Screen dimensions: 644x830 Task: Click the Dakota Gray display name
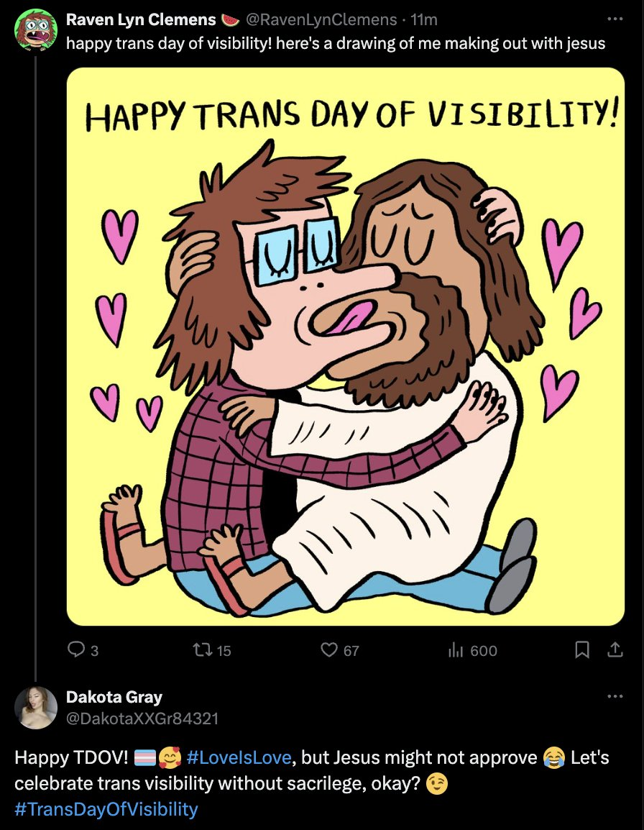114,697
